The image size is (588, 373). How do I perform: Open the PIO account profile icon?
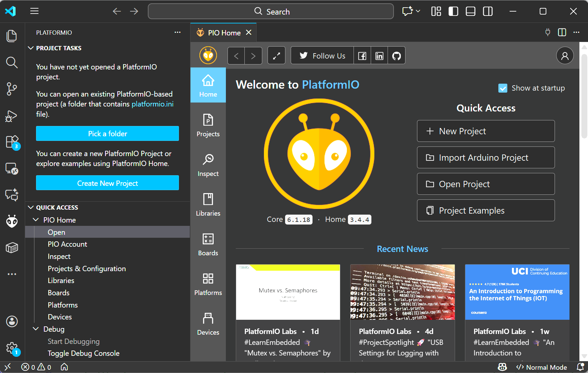click(x=565, y=56)
